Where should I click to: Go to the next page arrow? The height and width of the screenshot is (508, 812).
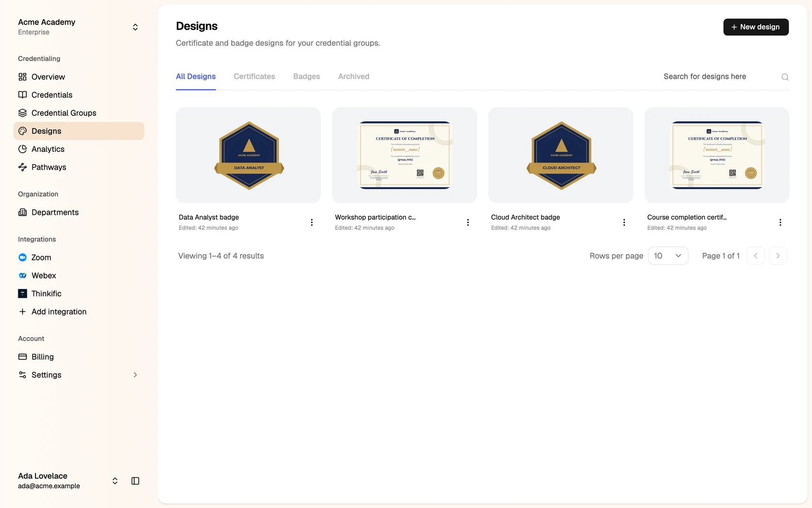coord(778,256)
